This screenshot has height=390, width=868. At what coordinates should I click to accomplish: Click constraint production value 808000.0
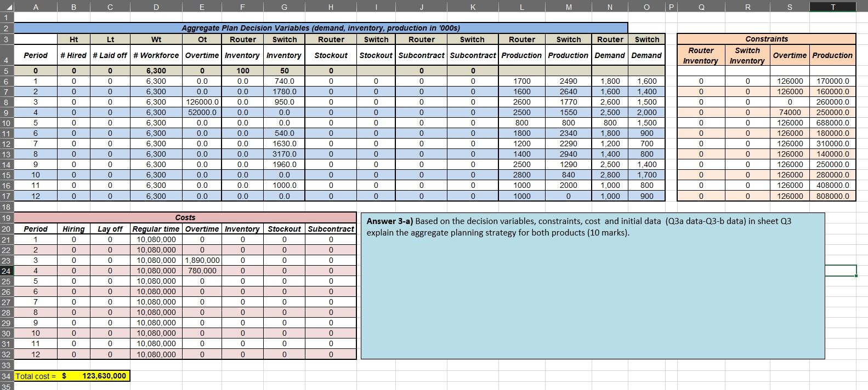(833, 196)
